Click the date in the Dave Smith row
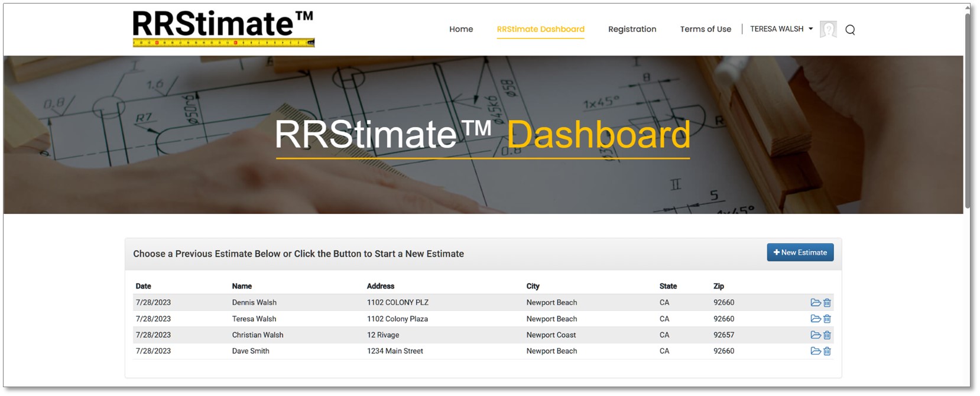 click(153, 351)
